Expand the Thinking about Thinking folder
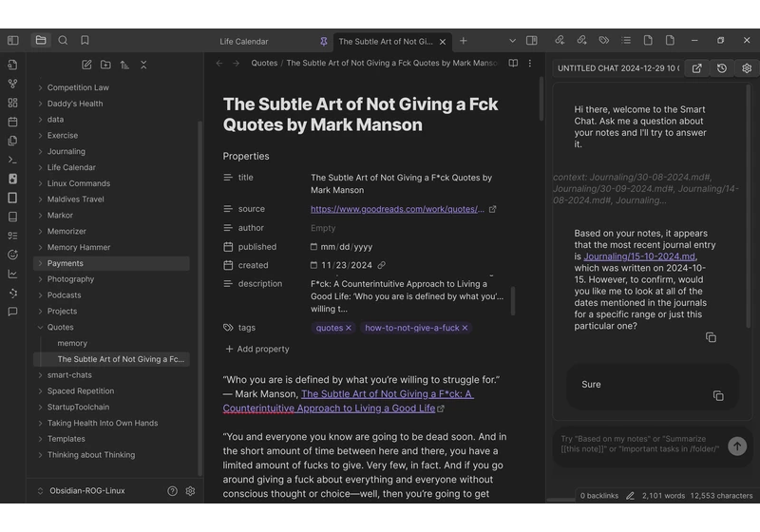The height and width of the screenshot is (532, 760). pos(40,455)
